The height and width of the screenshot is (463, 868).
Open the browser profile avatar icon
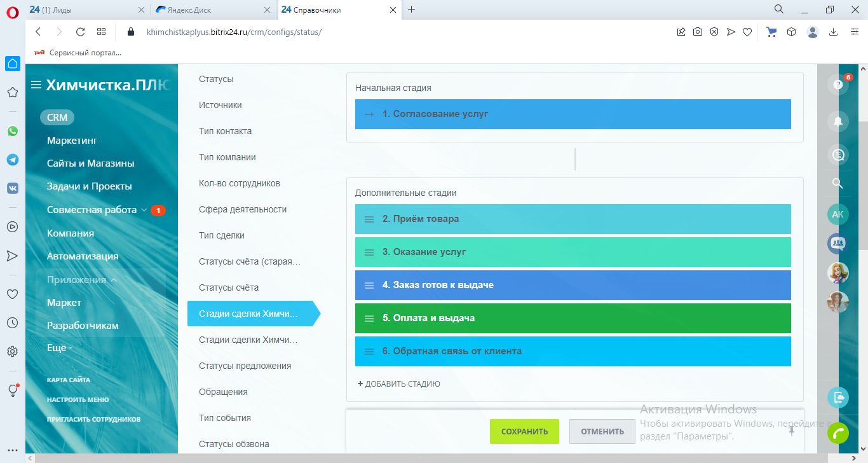pos(813,32)
